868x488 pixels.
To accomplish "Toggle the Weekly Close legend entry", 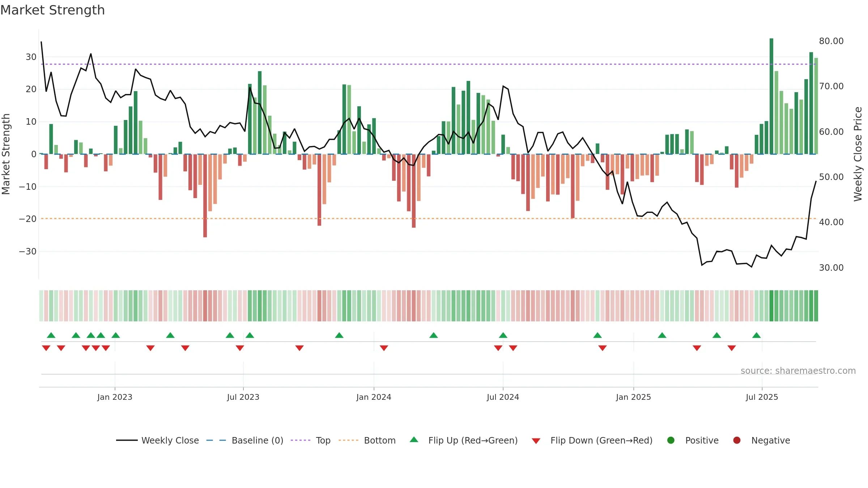I will point(157,440).
